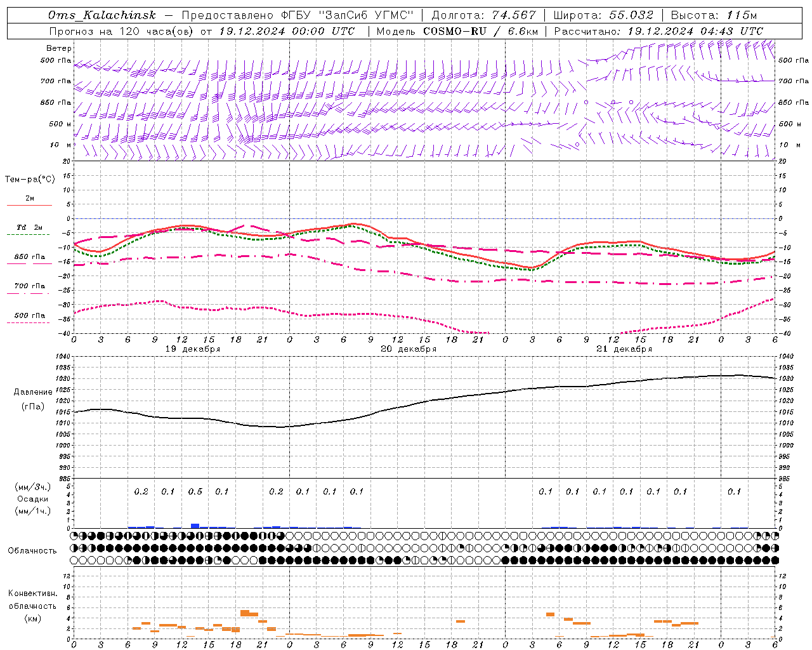Click the Ветер panel label

[x=59, y=48]
